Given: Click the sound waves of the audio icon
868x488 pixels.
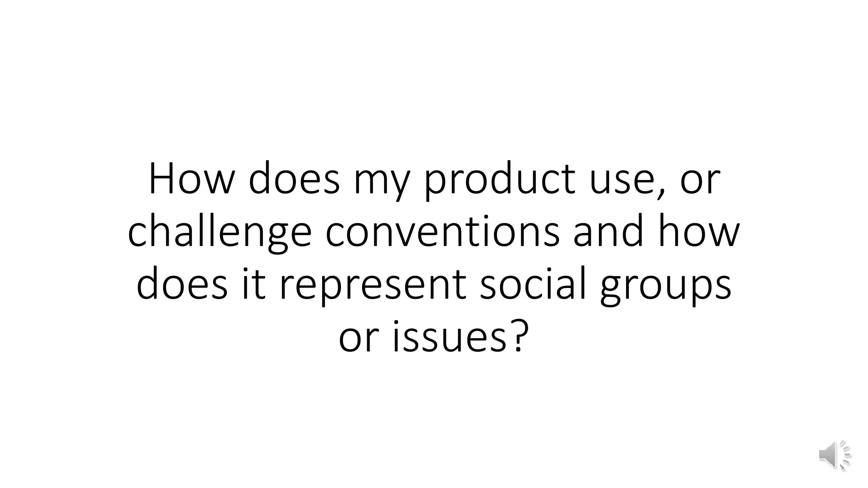Looking at the screenshot, I should tap(845, 455).
